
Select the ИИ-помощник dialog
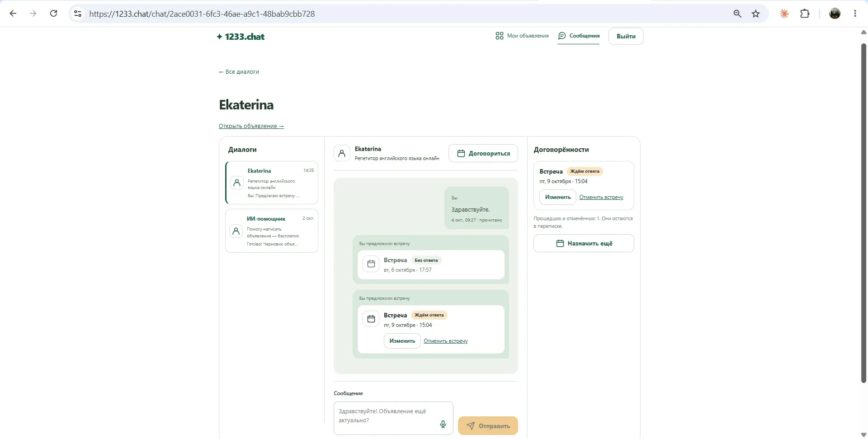272,231
